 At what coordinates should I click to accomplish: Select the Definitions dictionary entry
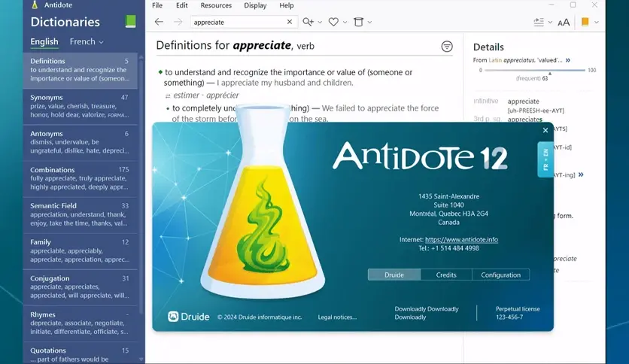pyautogui.click(x=80, y=71)
